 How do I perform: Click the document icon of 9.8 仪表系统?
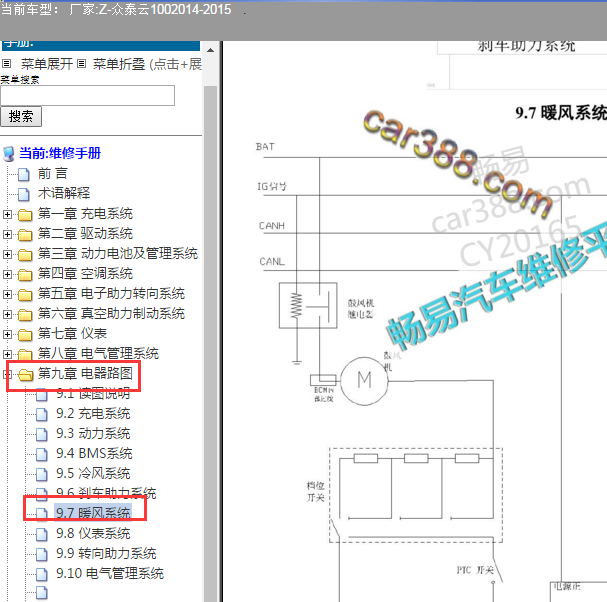pos(42,534)
